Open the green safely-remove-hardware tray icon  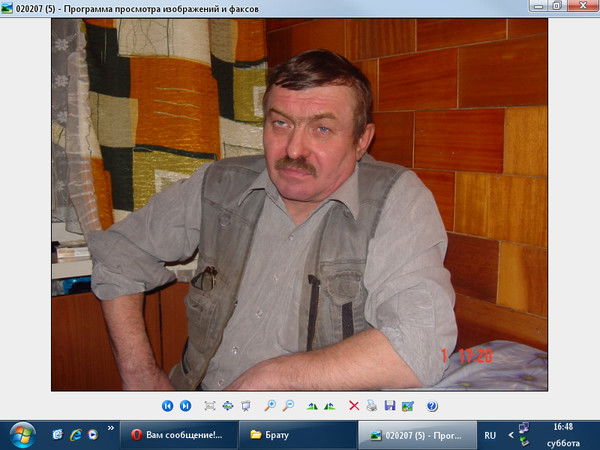[x=524, y=442]
